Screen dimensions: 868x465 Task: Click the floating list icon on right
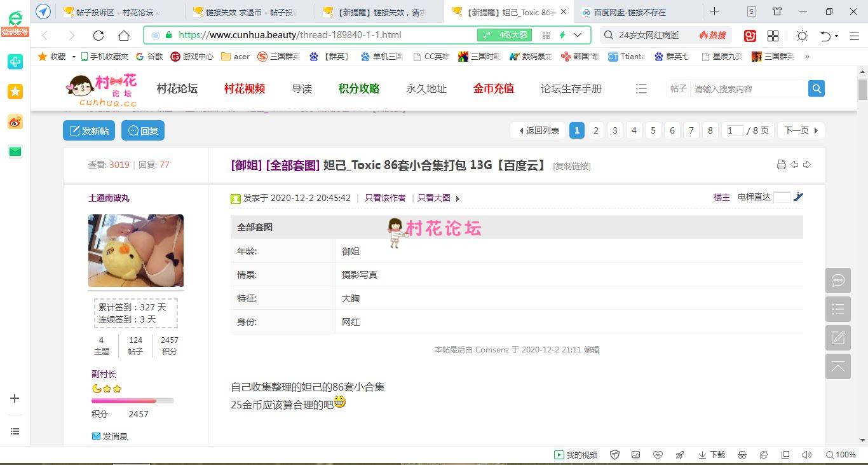click(838, 309)
